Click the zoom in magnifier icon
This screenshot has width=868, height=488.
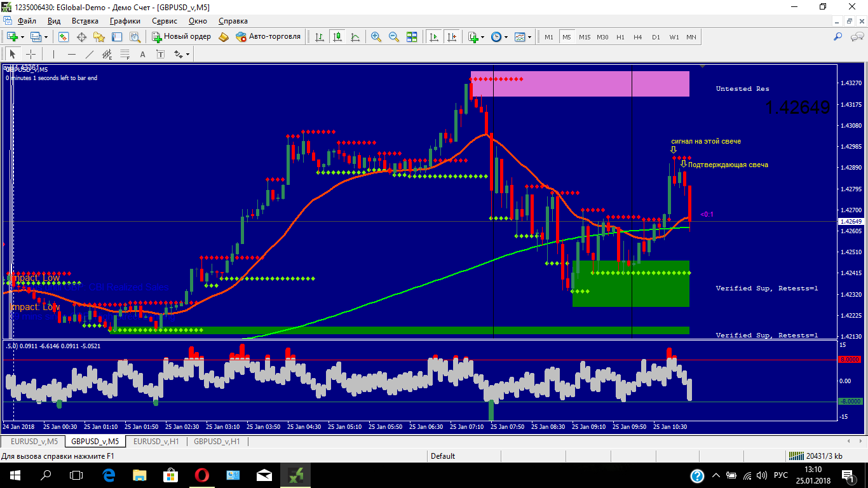tap(376, 37)
